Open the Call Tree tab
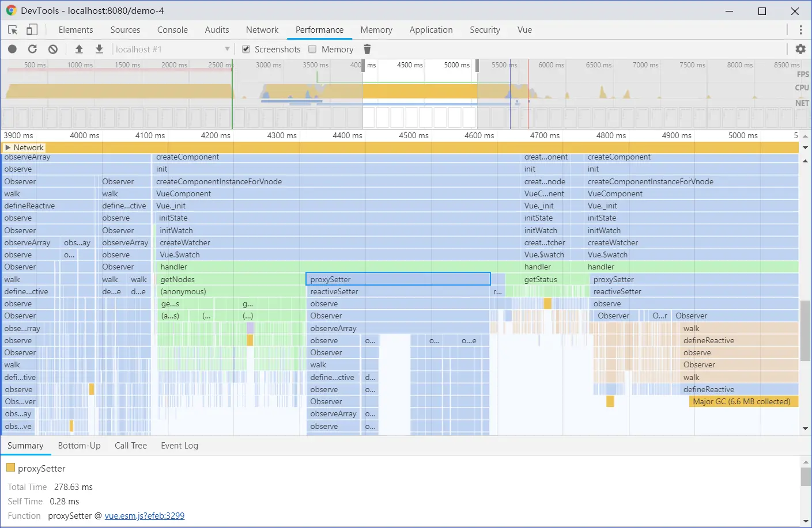812x528 pixels. (x=131, y=446)
